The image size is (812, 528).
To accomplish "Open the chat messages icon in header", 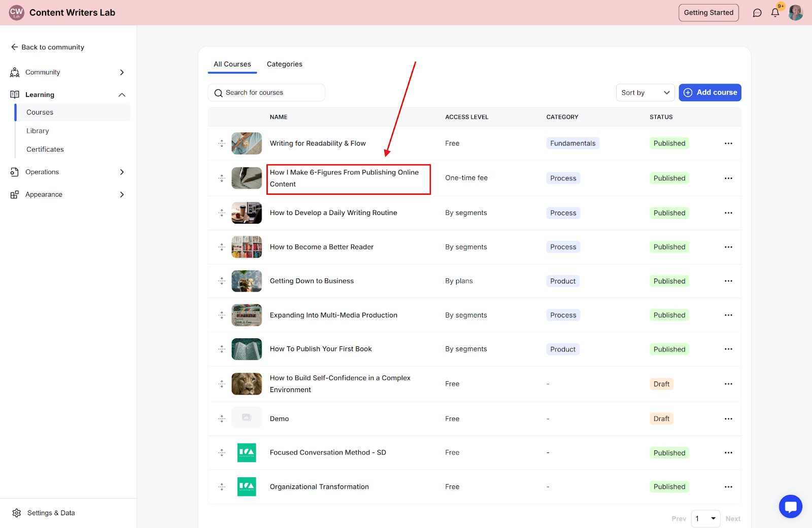I will (757, 13).
